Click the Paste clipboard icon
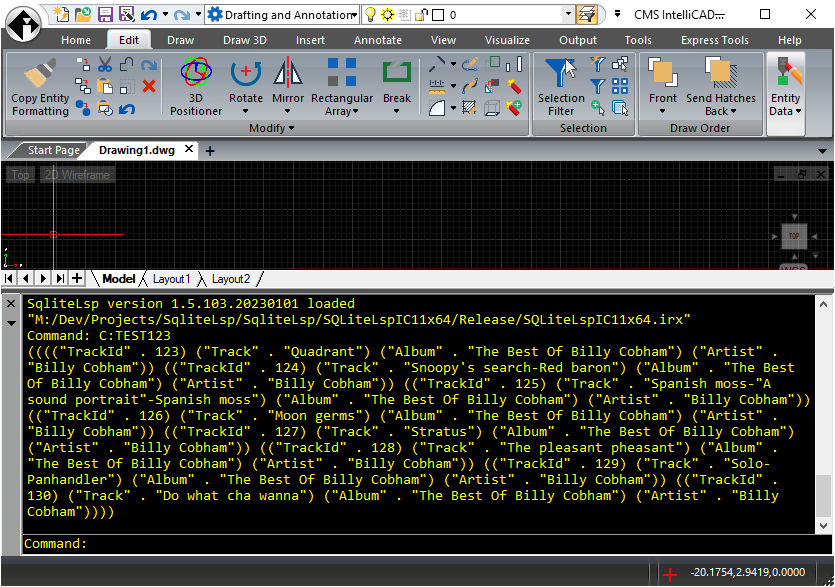This screenshot has height=587, width=835. coord(105,86)
